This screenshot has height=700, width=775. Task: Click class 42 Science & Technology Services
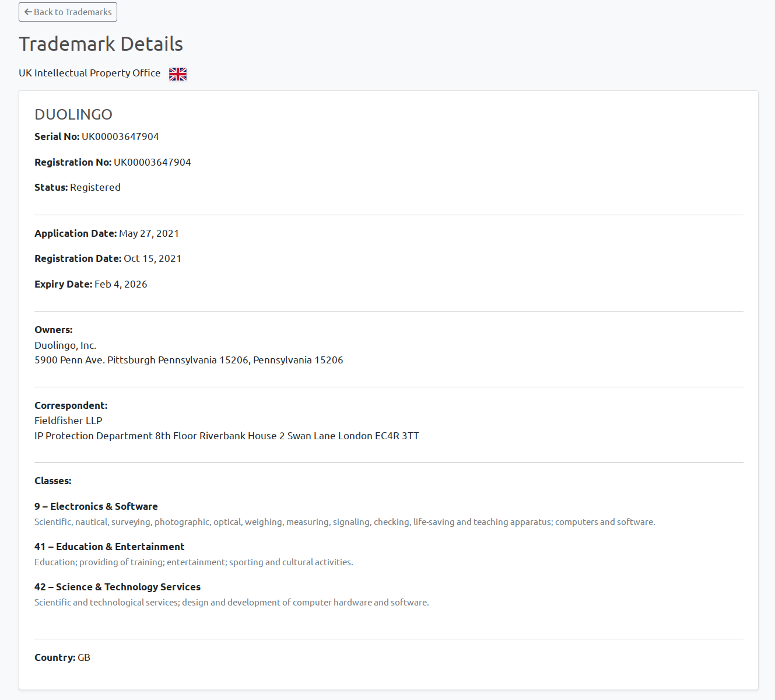(117, 587)
